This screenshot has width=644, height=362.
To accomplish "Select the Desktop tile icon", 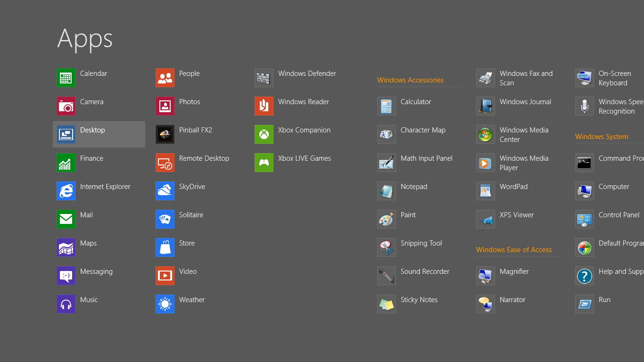I will tap(66, 134).
